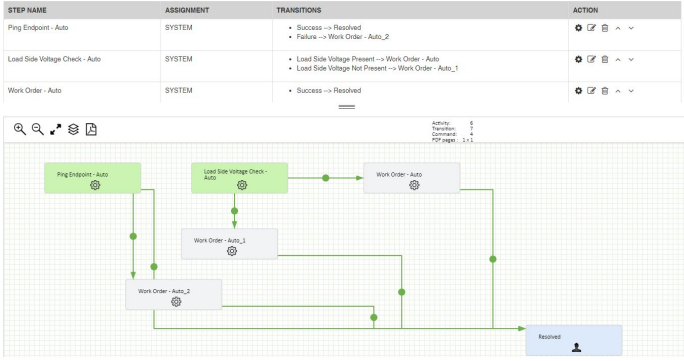Edit the Work Order - Auto table step
This screenshot has height=361, width=684.
coord(591,91)
